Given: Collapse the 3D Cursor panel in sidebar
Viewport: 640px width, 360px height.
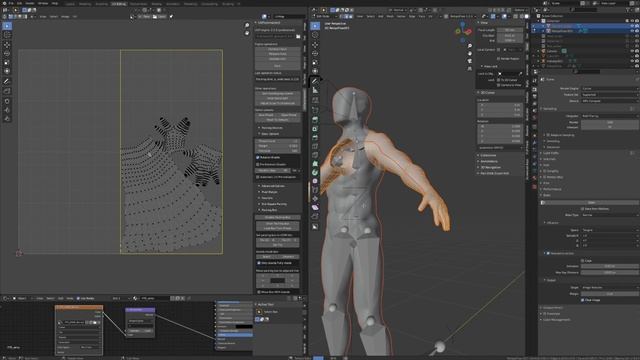Looking at the screenshot, I should point(488,93).
